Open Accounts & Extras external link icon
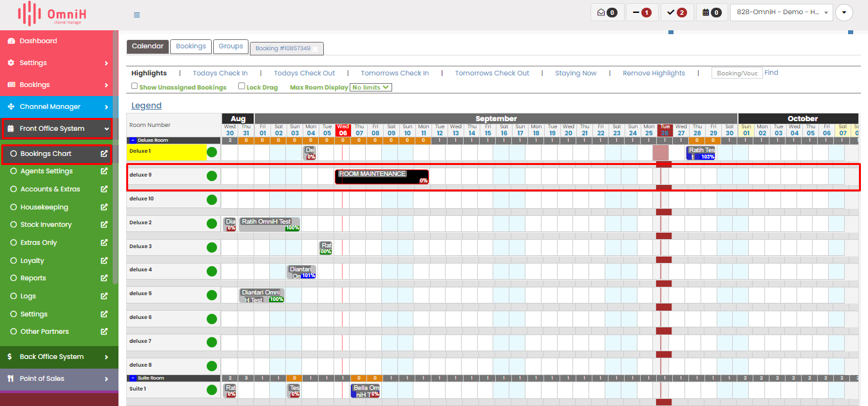 click(x=104, y=189)
